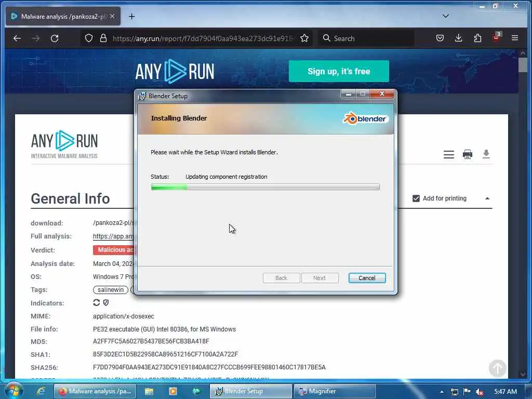Click the muted volume tray icon
Screen dimensions: 532x399
tap(480, 392)
